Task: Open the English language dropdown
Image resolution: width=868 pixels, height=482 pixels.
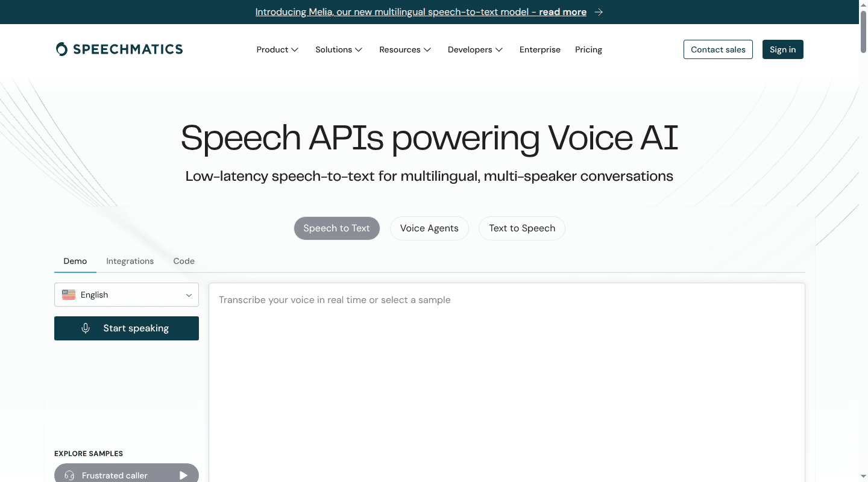Action: (x=127, y=295)
